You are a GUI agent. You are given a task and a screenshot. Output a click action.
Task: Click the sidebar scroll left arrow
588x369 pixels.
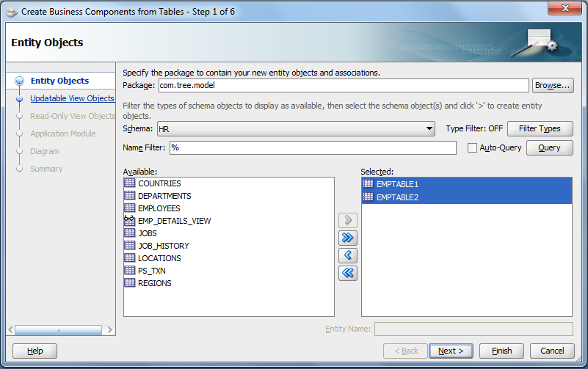(x=10, y=330)
